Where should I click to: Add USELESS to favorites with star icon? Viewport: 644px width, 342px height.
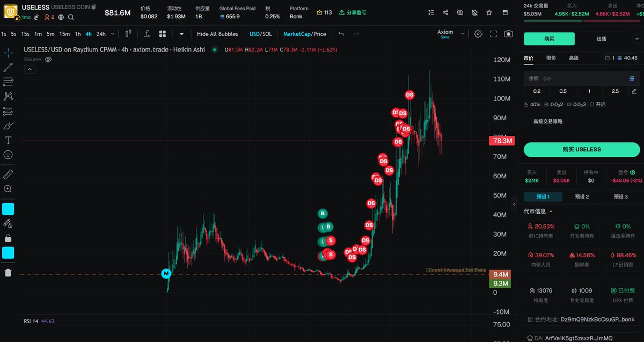point(489,12)
